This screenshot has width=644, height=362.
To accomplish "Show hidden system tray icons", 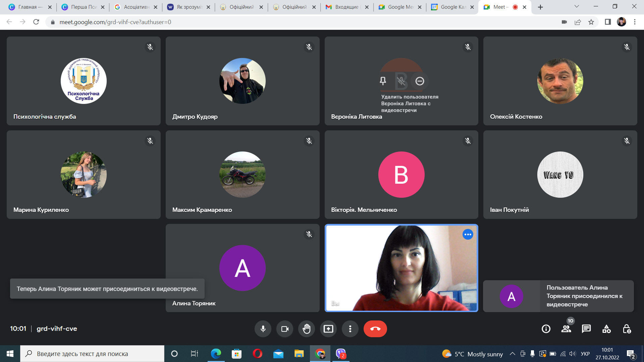I will [x=512, y=354].
